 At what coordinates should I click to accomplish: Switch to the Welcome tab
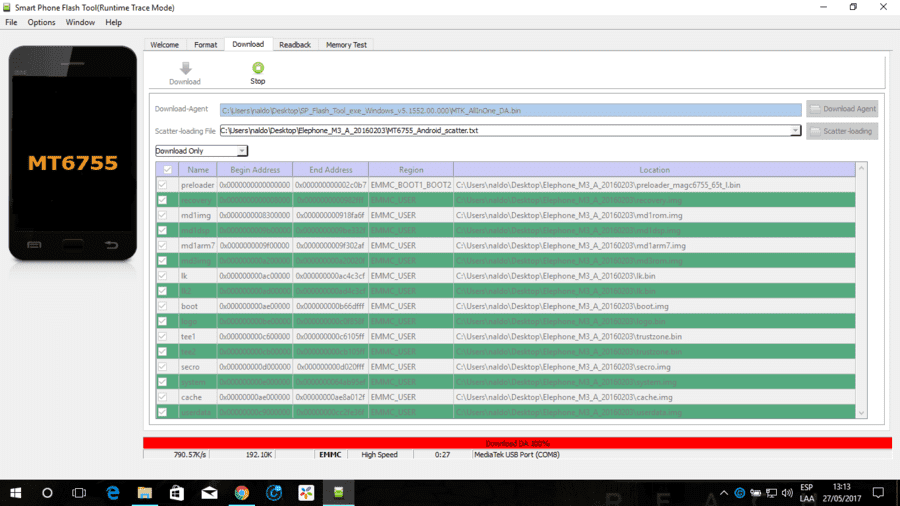165,45
